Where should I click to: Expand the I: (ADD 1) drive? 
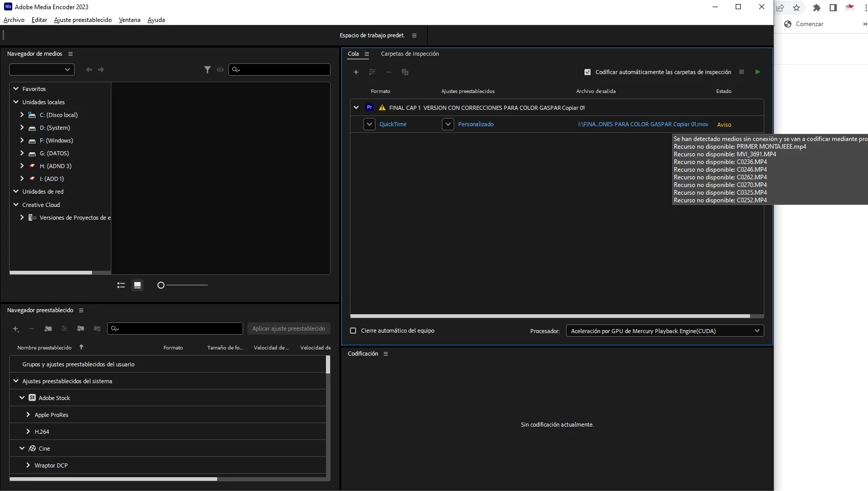tap(22, 179)
